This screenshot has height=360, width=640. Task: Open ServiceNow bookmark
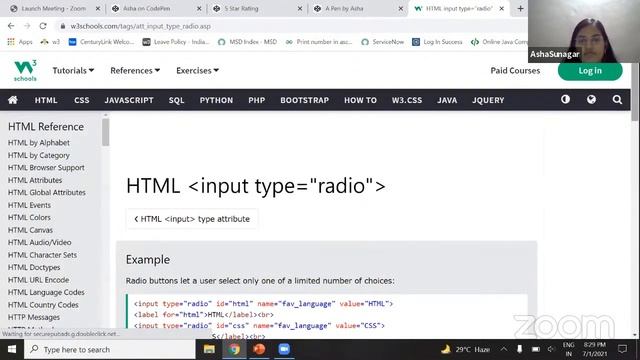coord(382,42)
